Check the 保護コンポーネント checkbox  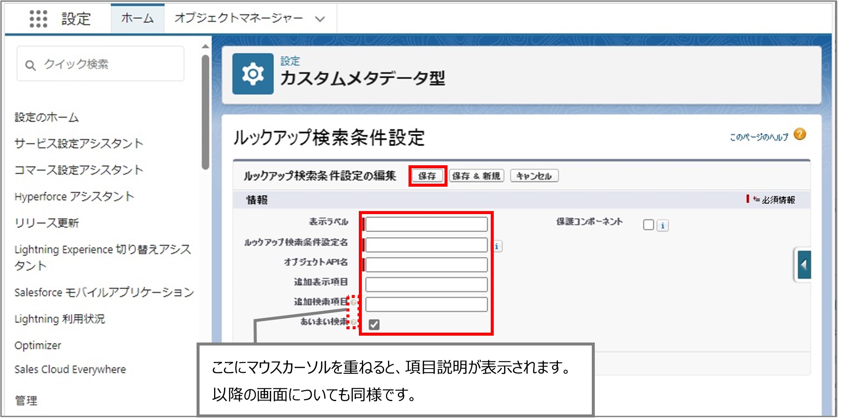click(648, 225)
